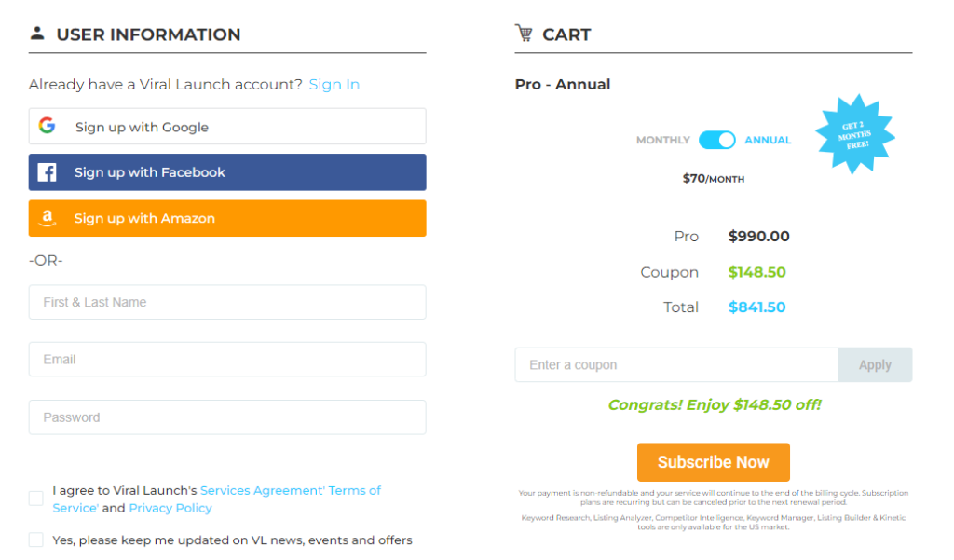Click the shopping cart icon beside CART
Image resolution: width=954 pixels, height=560 pixels.
coord(524,34)
